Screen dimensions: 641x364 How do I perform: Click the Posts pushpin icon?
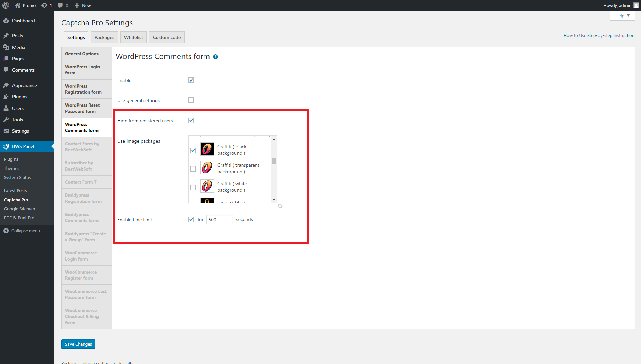click(x=6, y=36)
